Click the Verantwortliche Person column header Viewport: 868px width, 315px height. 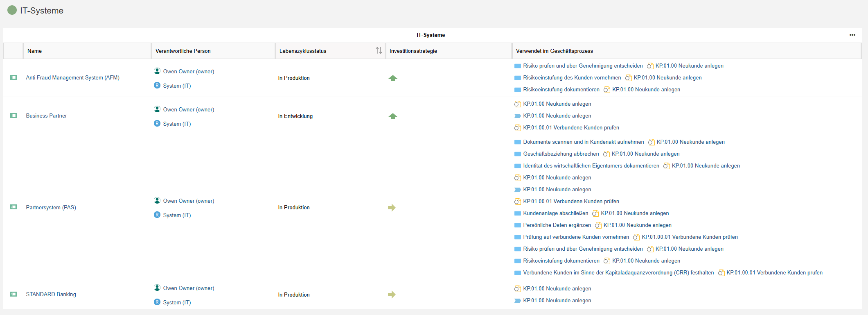pos(213,51)
